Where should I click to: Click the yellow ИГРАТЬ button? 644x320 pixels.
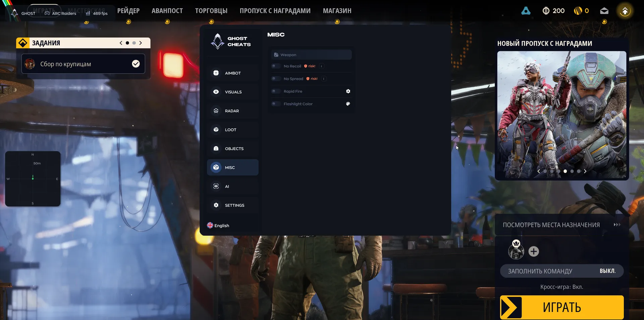(562, 307)
